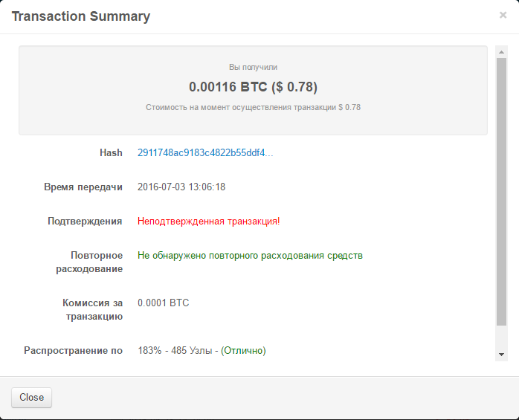Click the "Вы получили" caption
519x420 pixels.
(253, 67)
